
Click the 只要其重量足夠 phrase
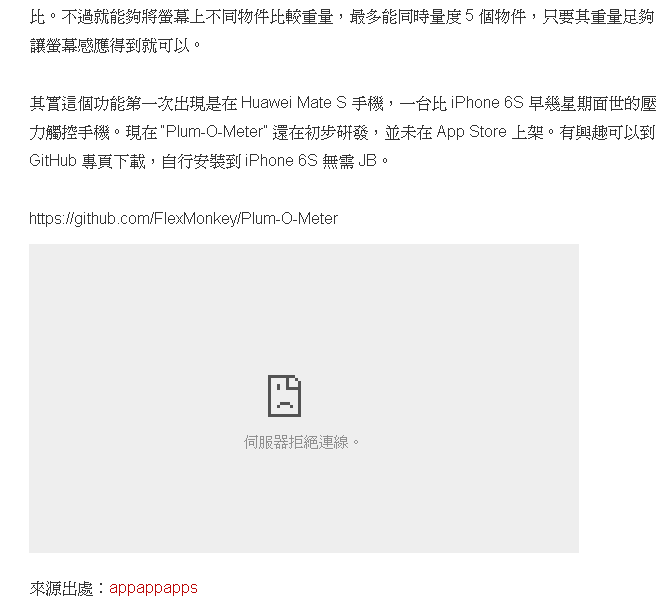tap(598, 17)
